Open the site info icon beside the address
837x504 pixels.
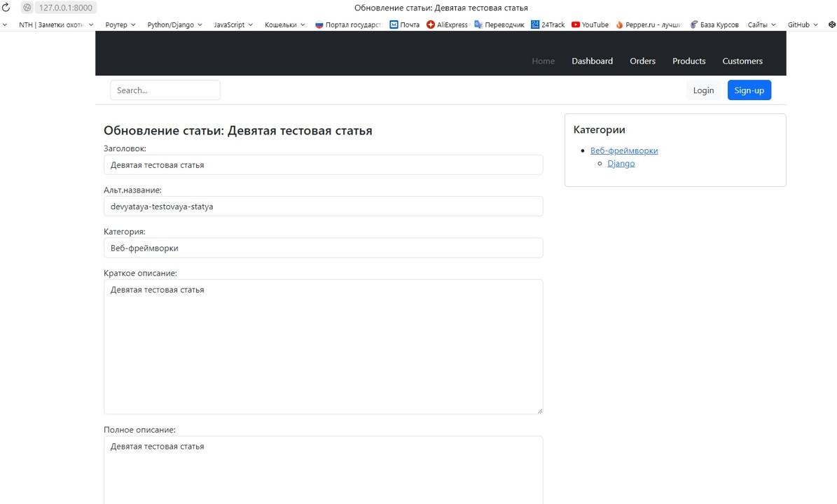[27, 8]
